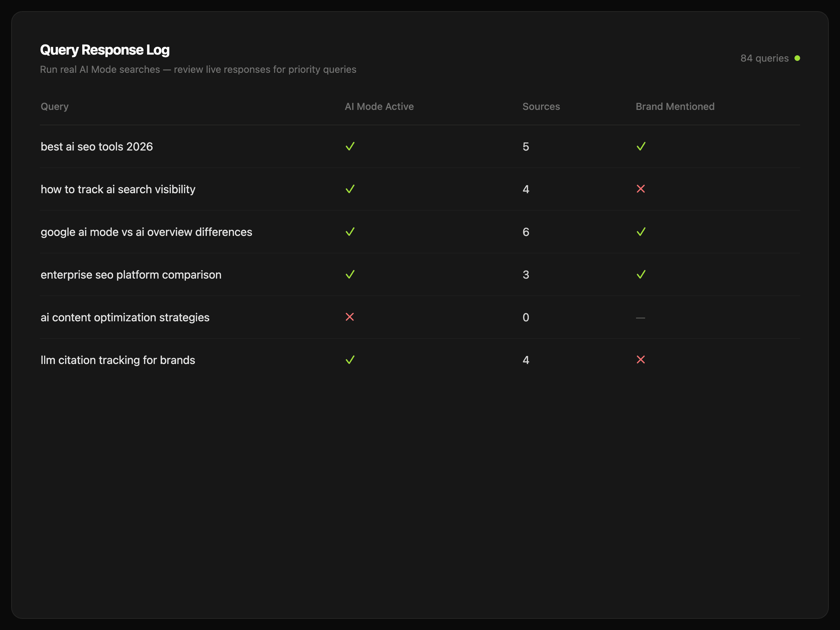Open google ai mode vs ai overview differences query

point(146,232)
